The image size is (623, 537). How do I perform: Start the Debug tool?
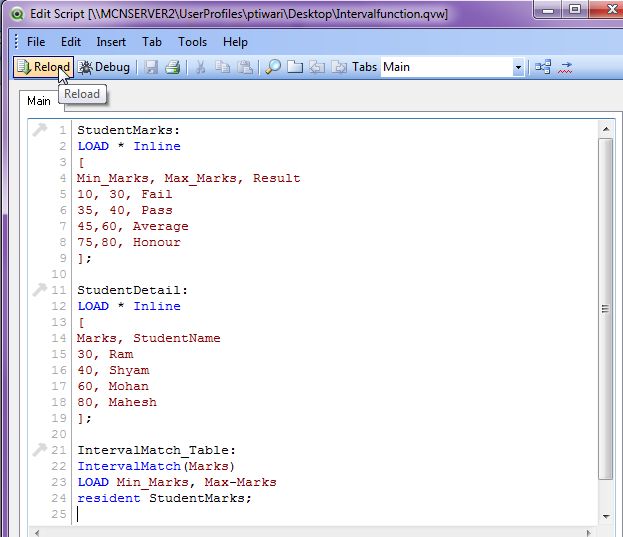104,67
